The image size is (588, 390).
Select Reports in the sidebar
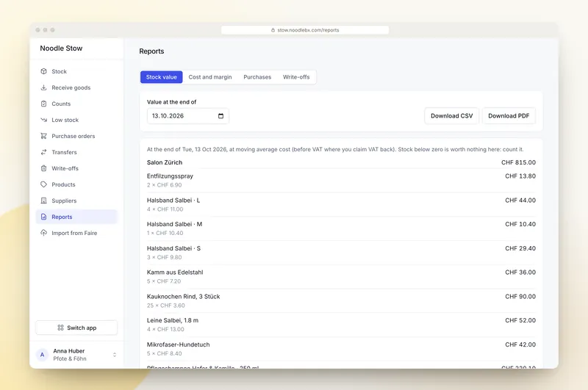(x=76, y=217)
